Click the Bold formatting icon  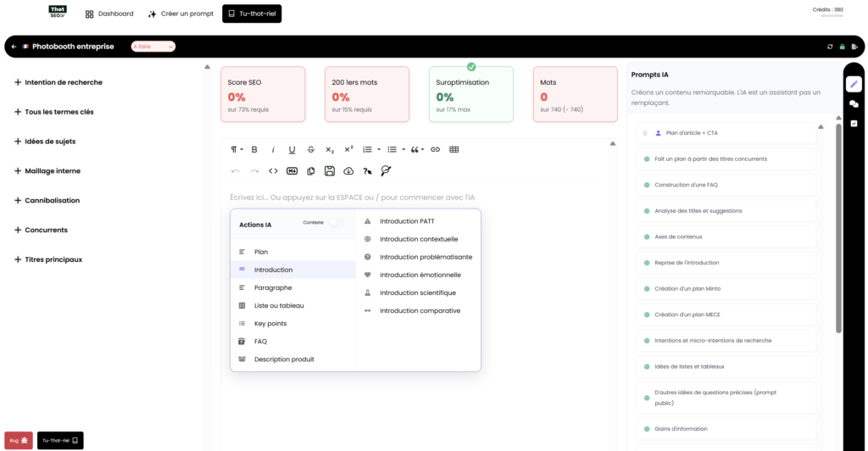[x=254, y=149]
